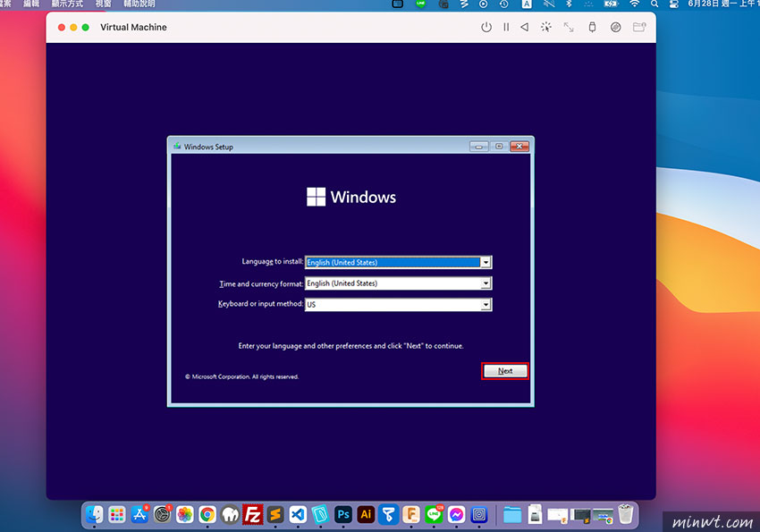Open the App Store from the Dock
760x532 pixels.
click(x=139, y=514)
